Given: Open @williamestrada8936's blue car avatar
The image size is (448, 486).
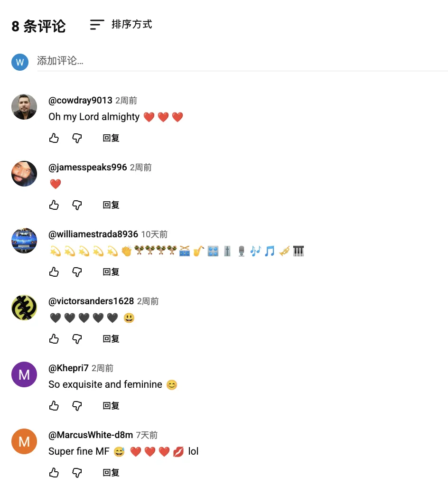Looking at the screenshot, I should click(x=24, y=241).
